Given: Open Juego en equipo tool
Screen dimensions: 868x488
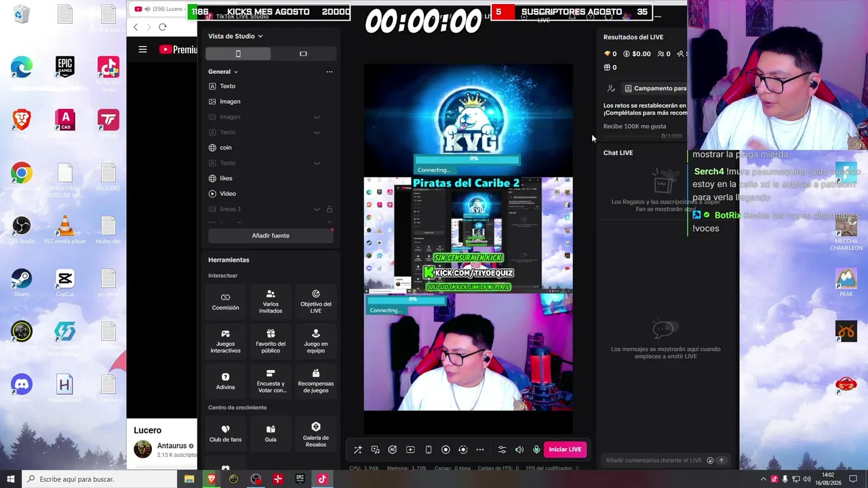Looking at the screenshot, I should (316, 342).
